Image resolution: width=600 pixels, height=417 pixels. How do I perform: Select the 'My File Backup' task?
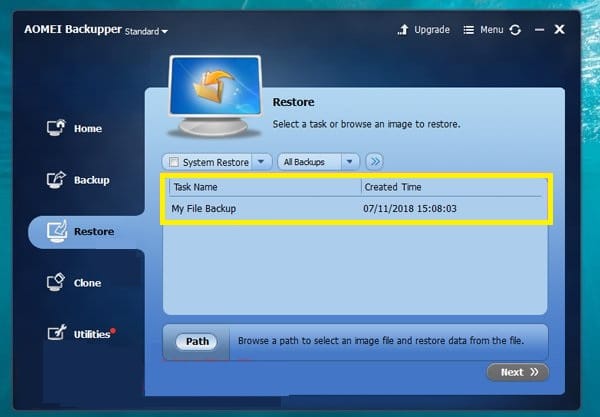click(x=204, y=209)
